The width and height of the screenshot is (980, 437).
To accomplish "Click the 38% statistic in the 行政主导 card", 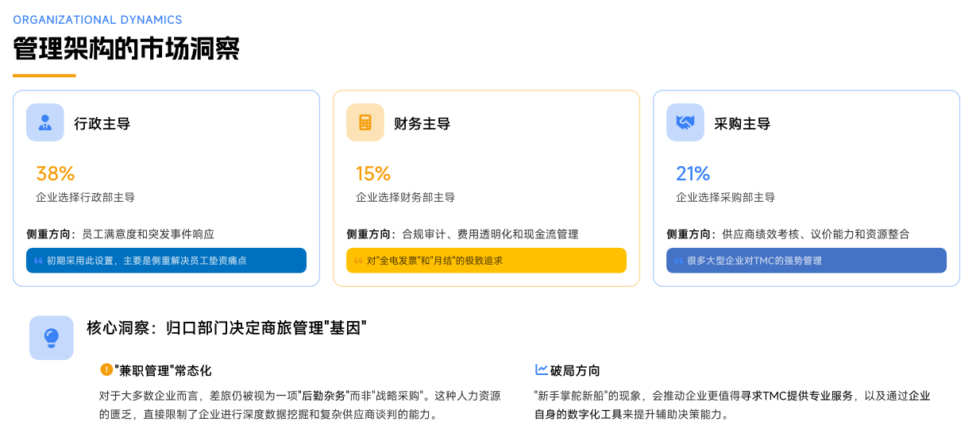I will click(x=55, y=173).
